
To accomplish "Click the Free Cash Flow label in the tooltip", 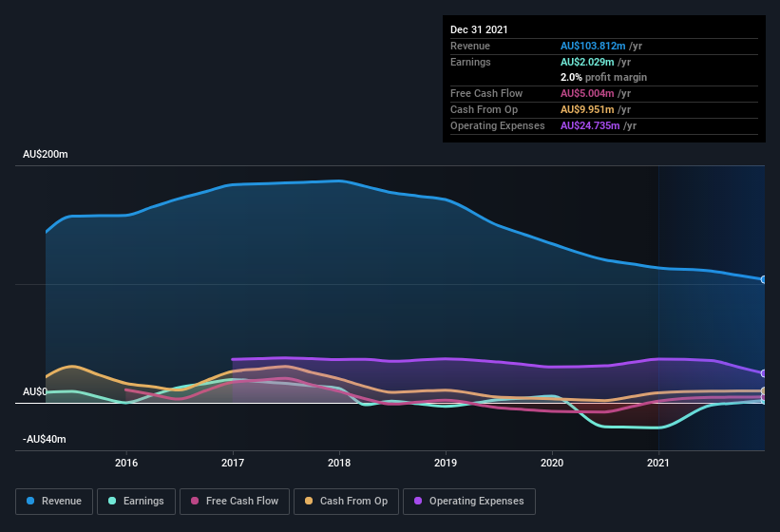I will 486,93.
